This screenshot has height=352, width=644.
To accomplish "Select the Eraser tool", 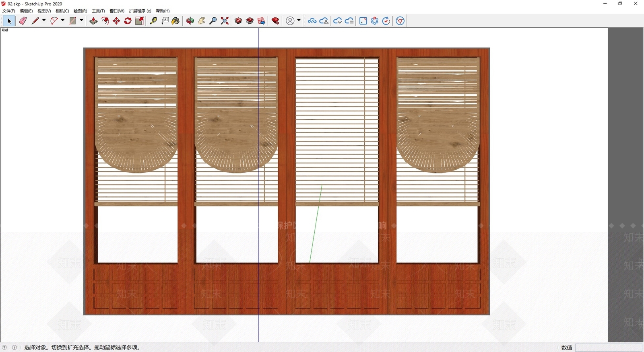I will tap(23, 21).
